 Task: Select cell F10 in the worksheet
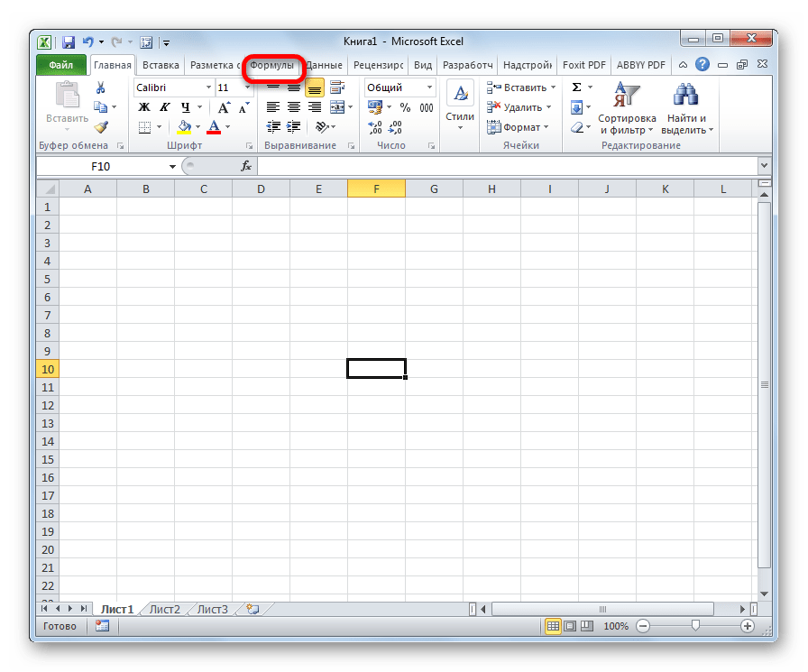(x=376, y=369)
